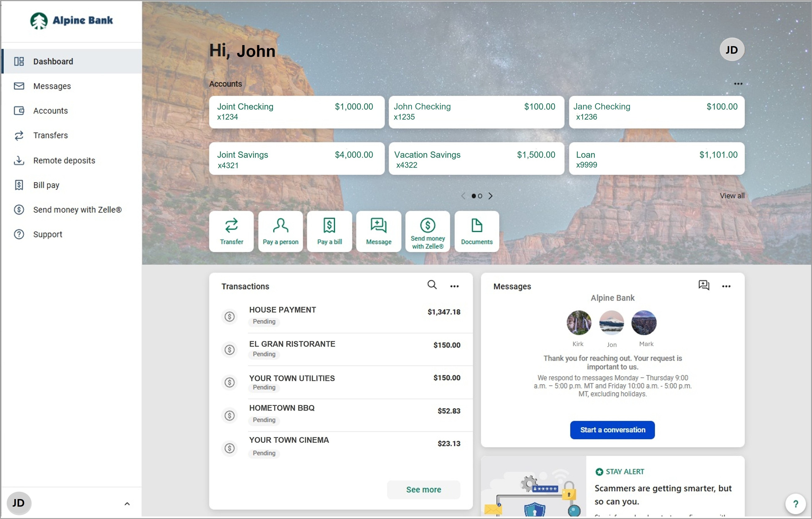
Task: Click the Pay a bill icon
Action: 329,231
